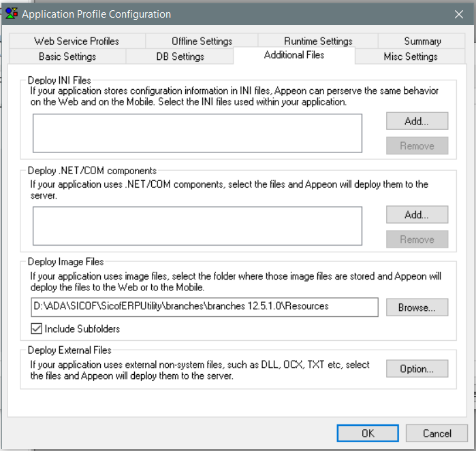Uncheck the Include Subfolders checkbox

37,329
